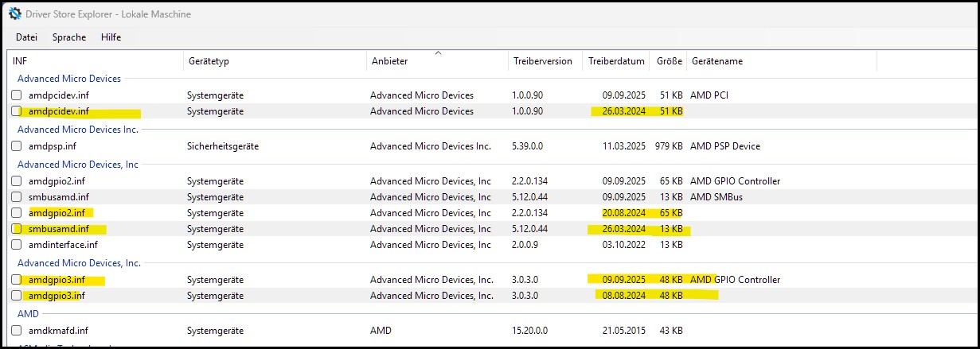
Task: Click the 'AMD' vendor cell of amdkmafd.inf
Action: pyautogui.click(x=381, y=331)
